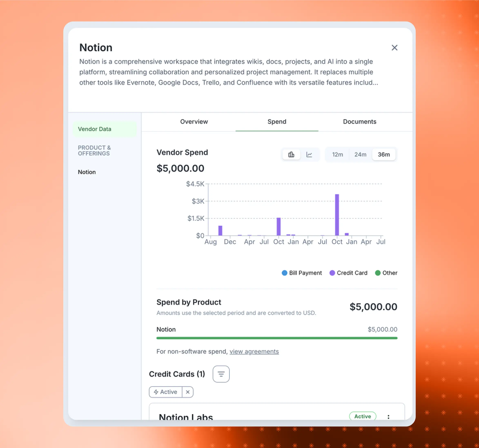Click the Notion Labs card title
This screenshot has width=479, height=448.
coord(186,417)
